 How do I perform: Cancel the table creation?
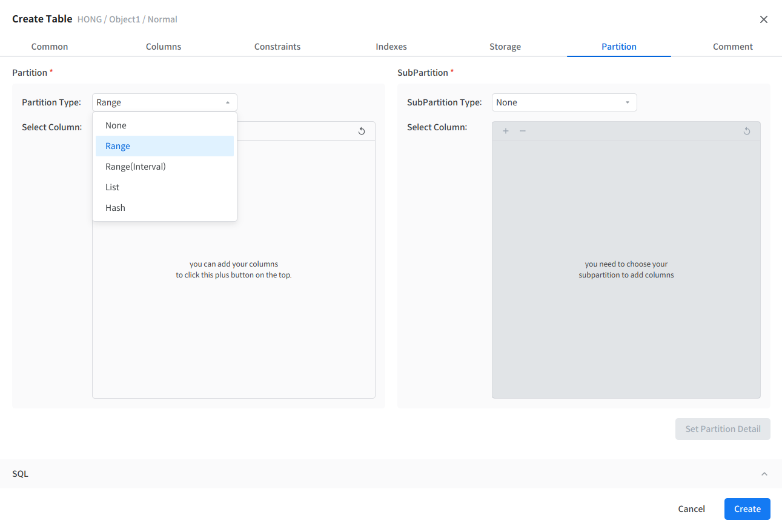pyautogui.click(x=691, y=509)
